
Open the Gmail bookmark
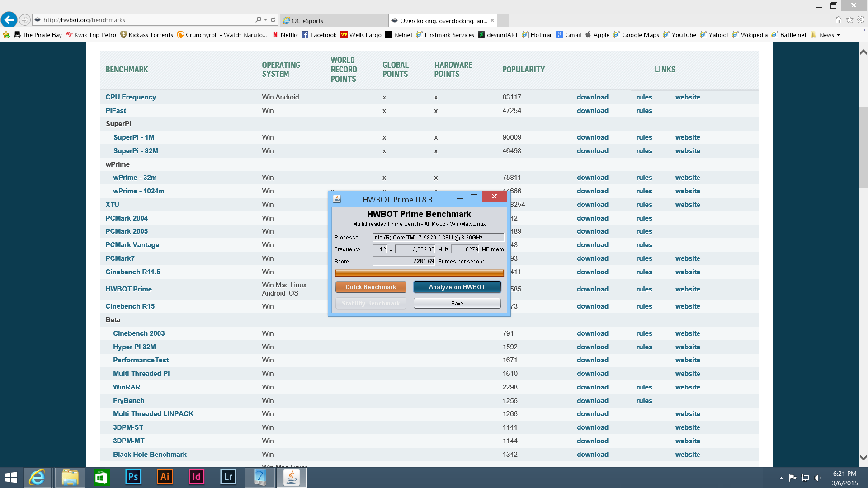click(569, 35)
